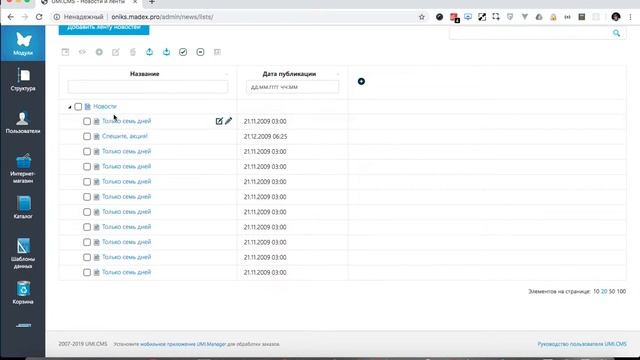Open the Структура module
640x360 pixels.
click(23, 80)
